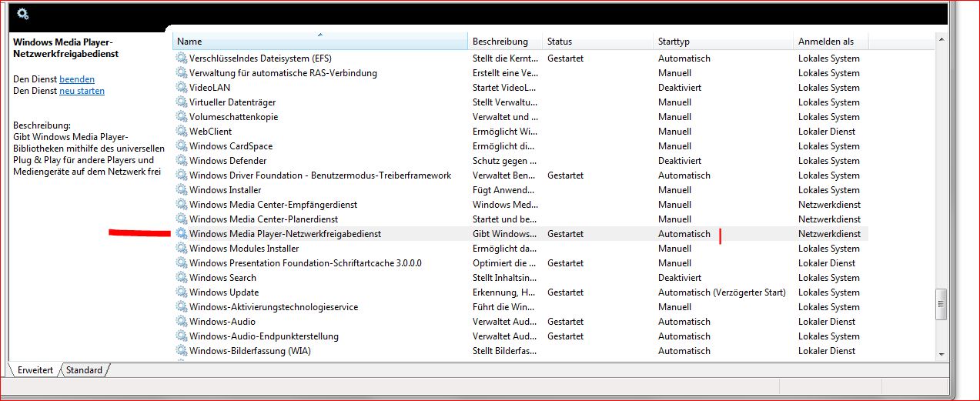Image resolution: width=980 pixels, height=401 pixels.
Task: Click gear icon of Windows Modules Installer
Action: (x=182, y=249)
